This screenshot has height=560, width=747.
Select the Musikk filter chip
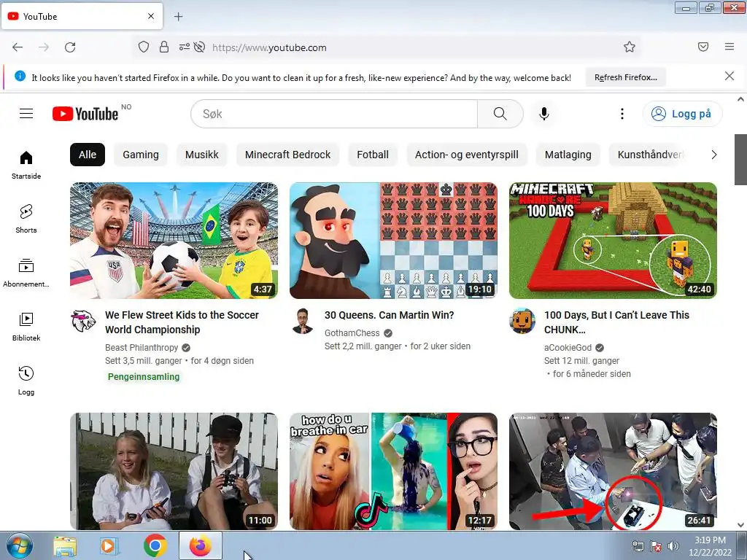point(201,155)
